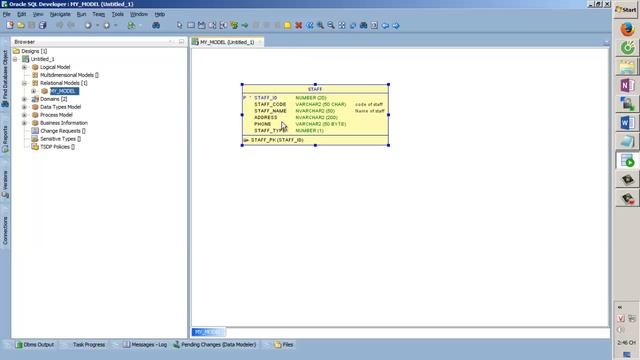Click the Fit Screen icon
The image size is (640, 360).
342,25
